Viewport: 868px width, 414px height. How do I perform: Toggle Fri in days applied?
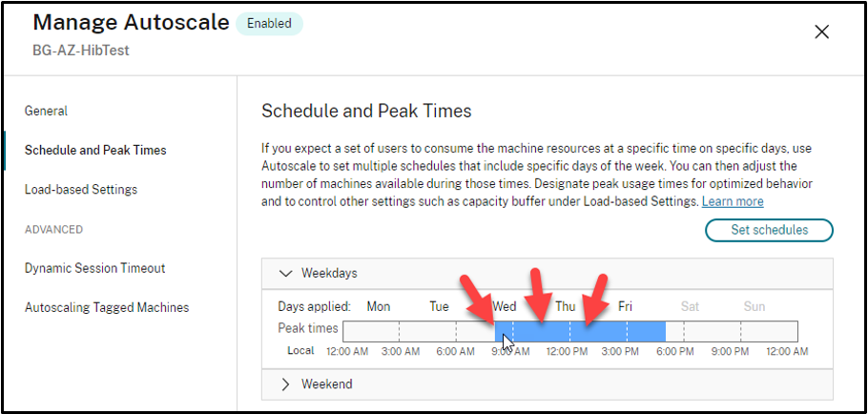pyautogui.click(x=625, y=306)
